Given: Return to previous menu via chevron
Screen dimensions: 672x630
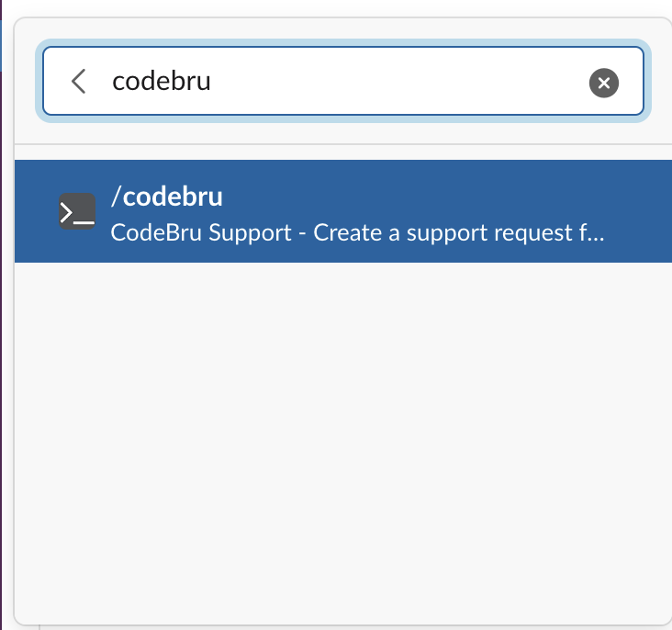Looking at the screenshot, I should [x=79, y=82].
